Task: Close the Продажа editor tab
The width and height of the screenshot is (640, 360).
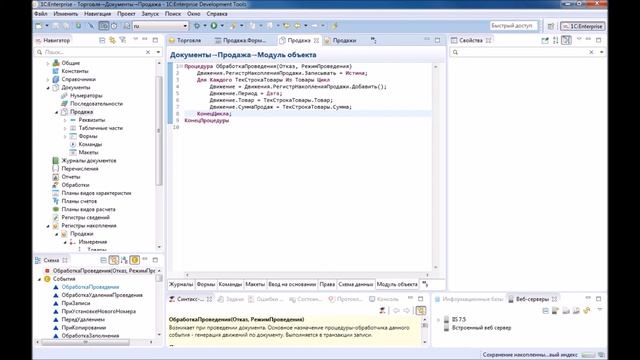Action: pyautogui.click(x=316, y=40)
